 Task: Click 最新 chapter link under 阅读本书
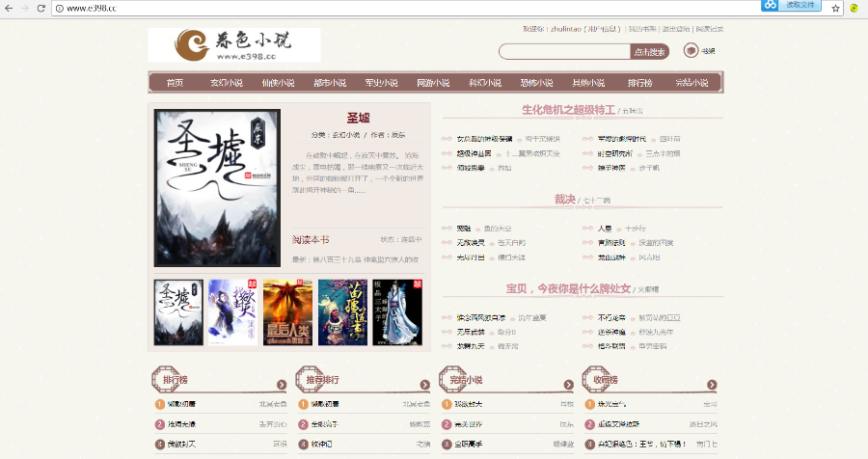(x=355, y=259)
